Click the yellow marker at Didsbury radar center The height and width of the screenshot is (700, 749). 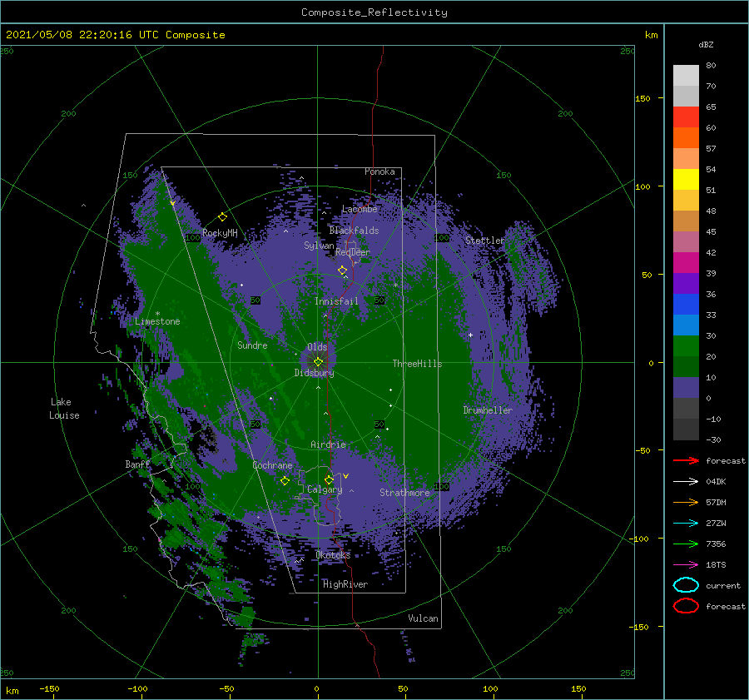[318, 362]
